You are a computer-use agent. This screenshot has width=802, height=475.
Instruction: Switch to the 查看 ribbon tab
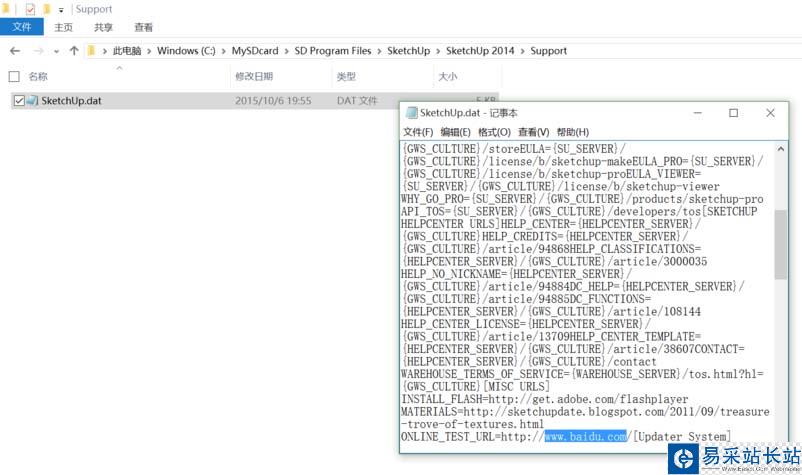[x=143, y=27]
